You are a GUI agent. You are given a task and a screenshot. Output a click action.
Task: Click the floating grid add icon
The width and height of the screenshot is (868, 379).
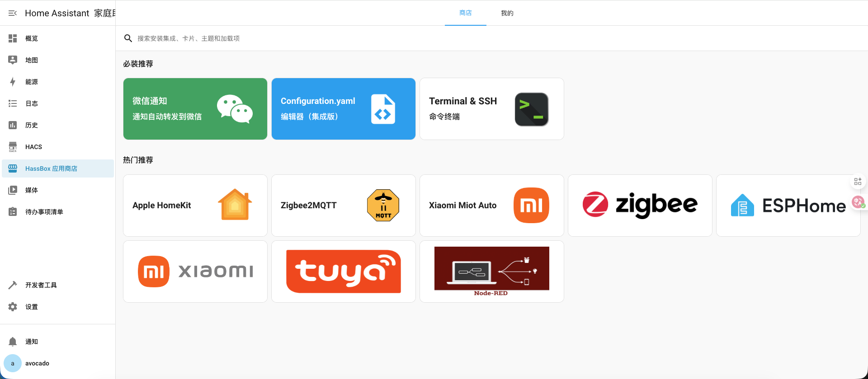tap(858, 182)
